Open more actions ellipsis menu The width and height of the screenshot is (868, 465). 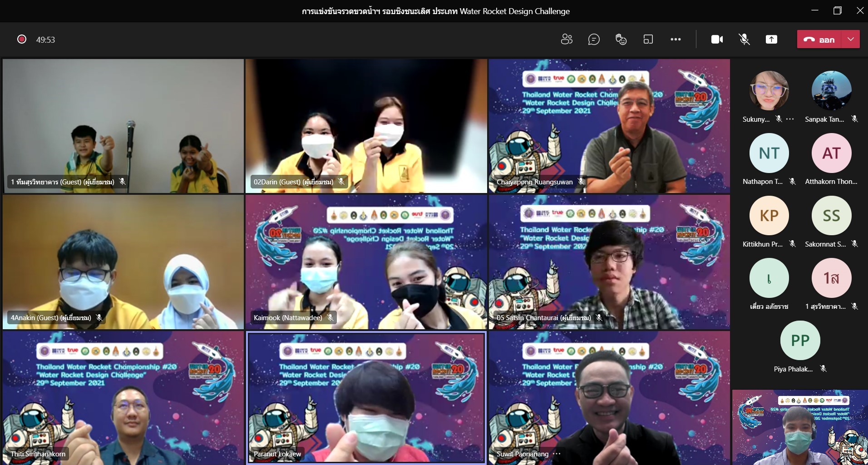[x=676, y=40]
